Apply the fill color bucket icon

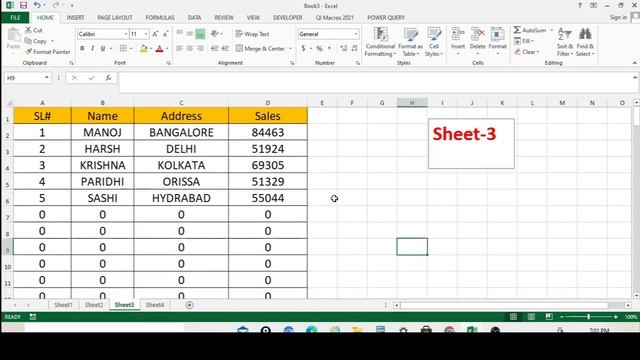tap(143, 49)
